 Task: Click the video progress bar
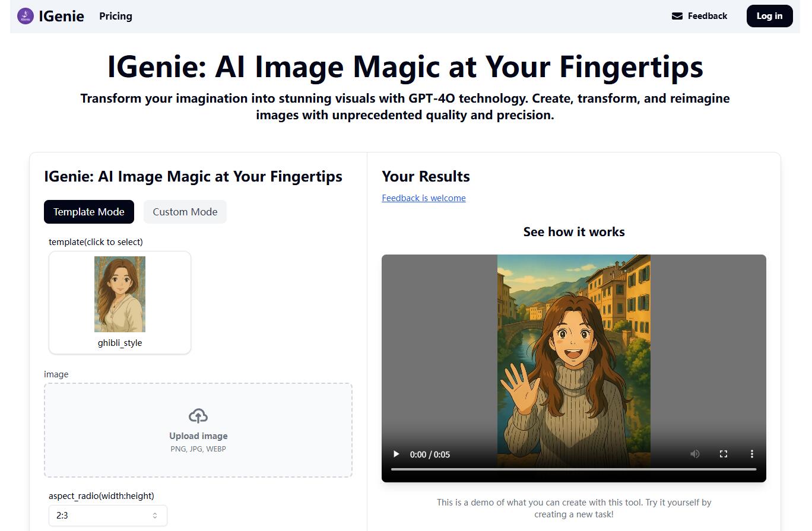click(x=574, y=469)
